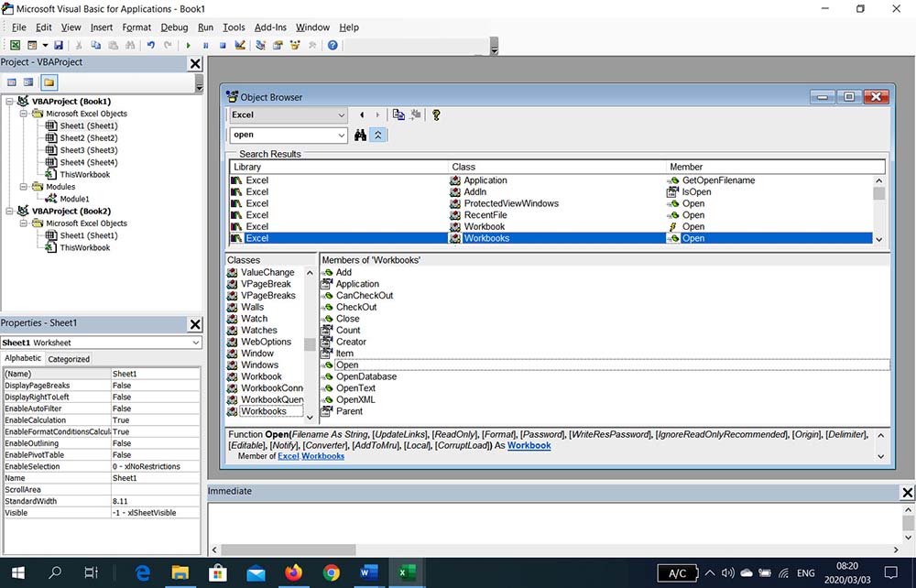Open the Debug menu
The width and height of the screenshot is (916, 588).
point(174,27)
